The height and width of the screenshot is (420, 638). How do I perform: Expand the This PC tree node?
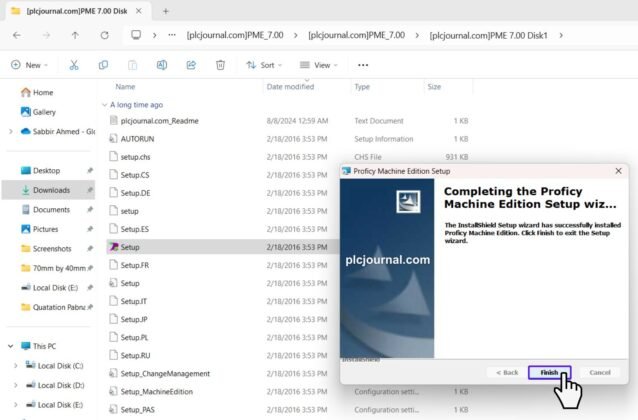click(12, 346)
